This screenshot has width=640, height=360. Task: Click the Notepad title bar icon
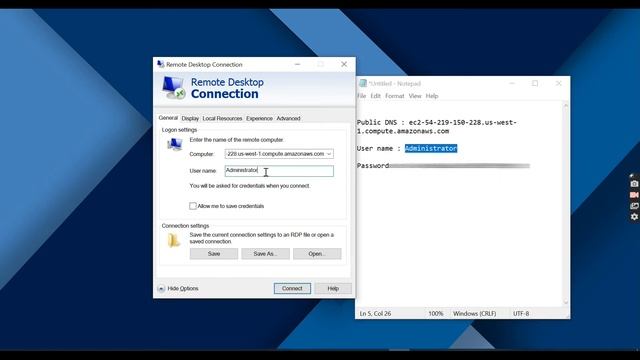pos(362,83)
